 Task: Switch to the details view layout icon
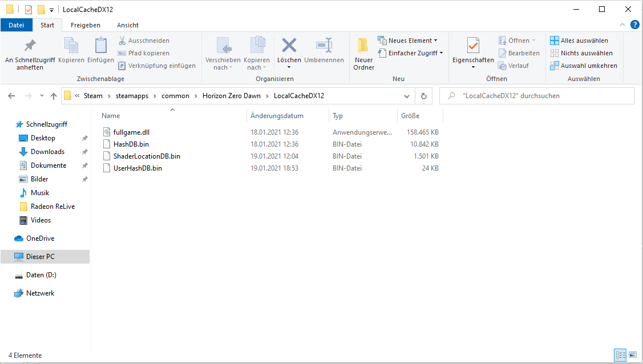point(620,355)
